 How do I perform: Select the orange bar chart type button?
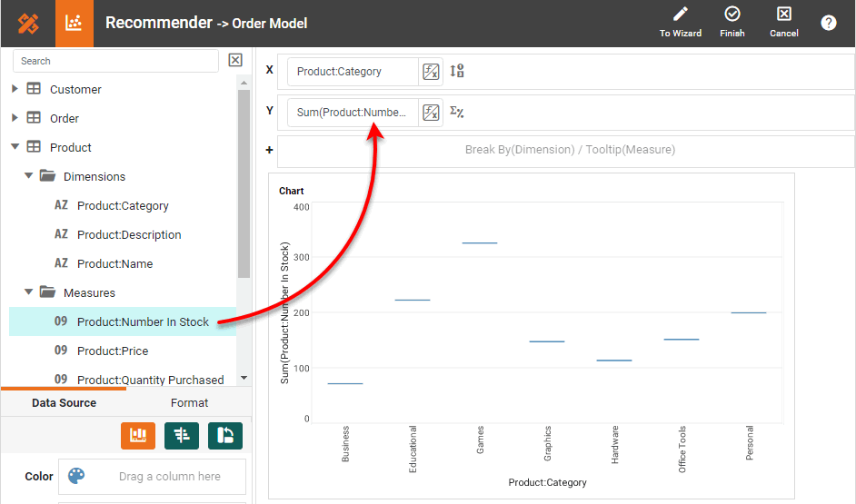[x=138, y=436]
